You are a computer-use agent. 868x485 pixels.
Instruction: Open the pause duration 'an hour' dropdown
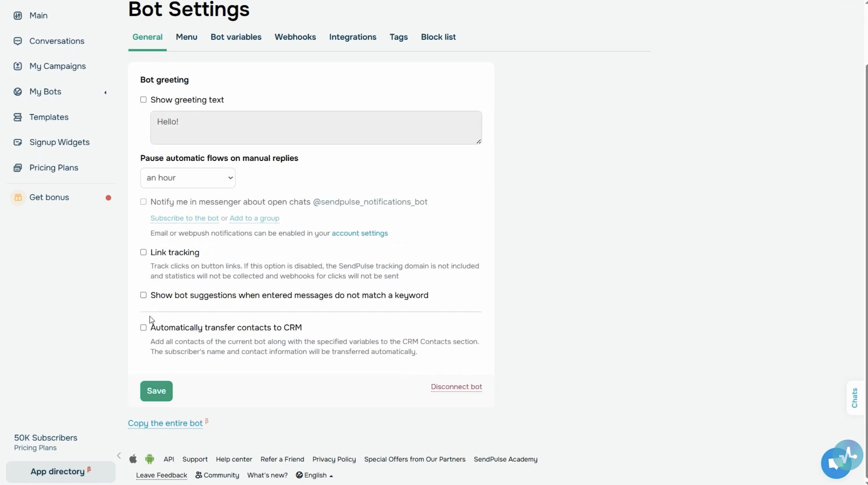[x=188, y=178]
